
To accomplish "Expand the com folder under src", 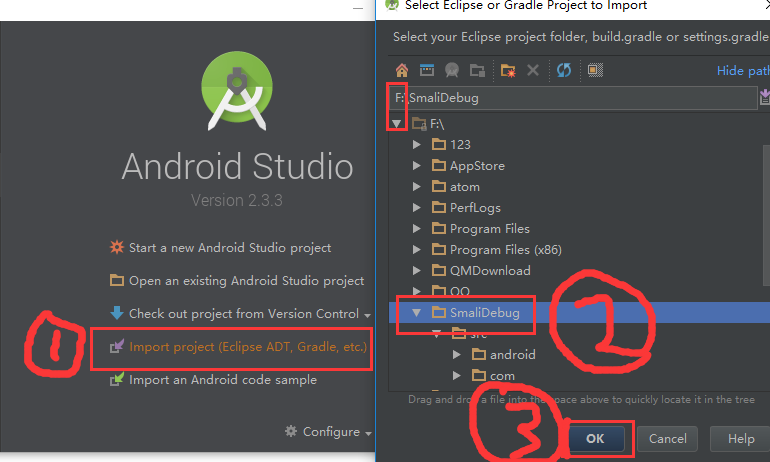I will tap(456, 376).
